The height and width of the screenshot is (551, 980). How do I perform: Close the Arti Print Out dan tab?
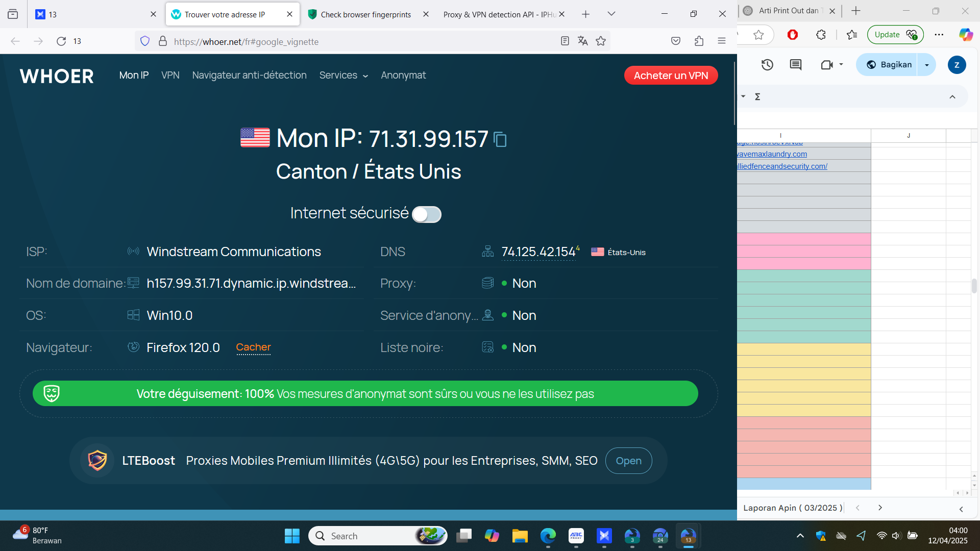(832, 11)
